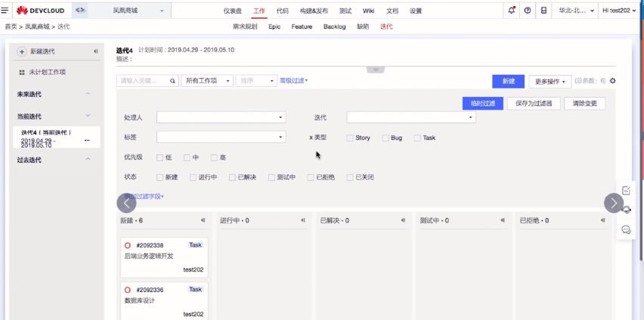This screenshot has height=320, width=644.
Task: Toggle the 高级过滤 link
Action: [x=294, y=81]
